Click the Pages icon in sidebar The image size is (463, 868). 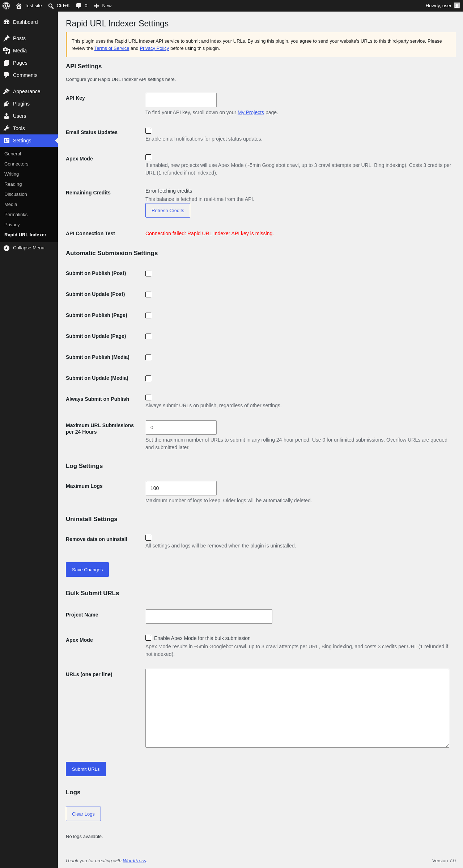point(7,63)
